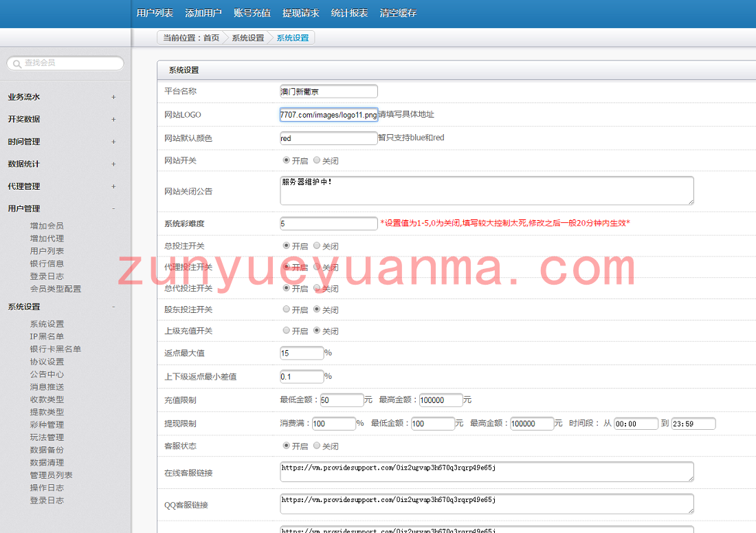This screenshot has width=756, height=533.
Task: Click the 网站关闭公告 textarea
Action: pos(487,191)
